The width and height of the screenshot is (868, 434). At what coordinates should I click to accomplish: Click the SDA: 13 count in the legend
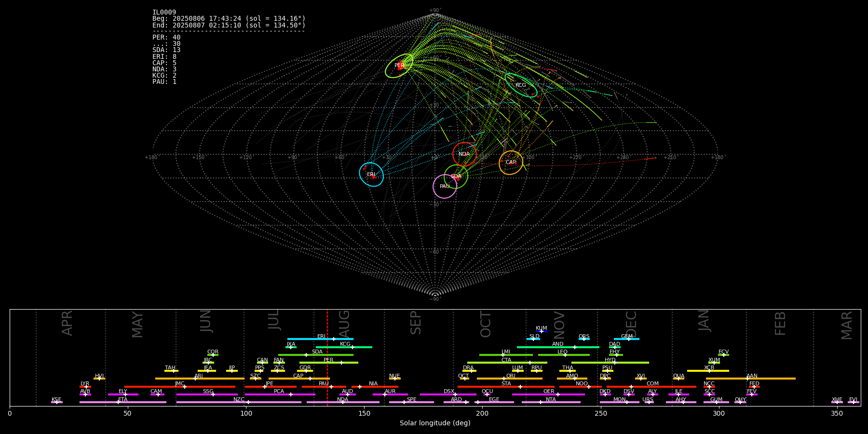166,50
